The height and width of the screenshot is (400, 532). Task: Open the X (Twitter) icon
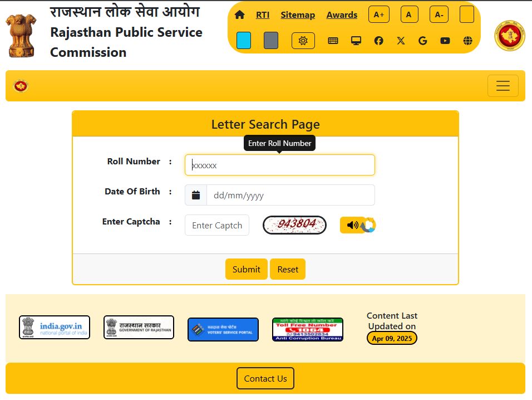pos(401,41)
